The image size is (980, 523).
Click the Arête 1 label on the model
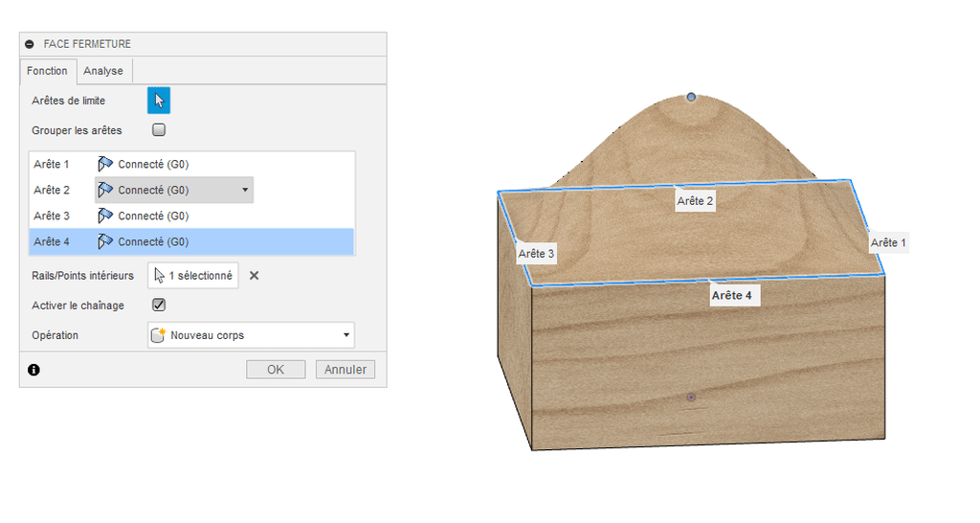pyautogui.click(x=888, y=242)
